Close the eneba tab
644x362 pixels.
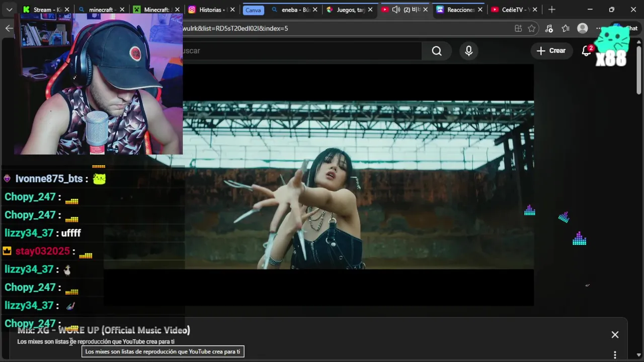(315, 10)
